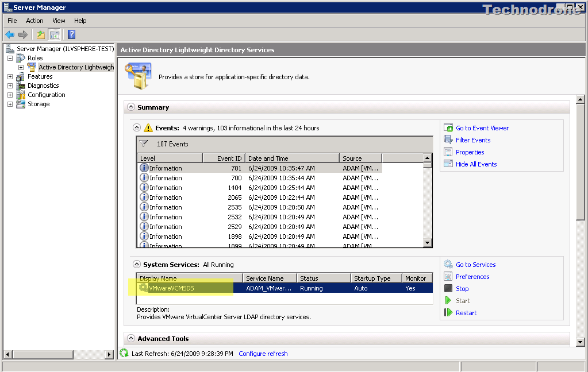Collapse the Summary section
Image resolution: width=588 pixels, height=372 pixels.
pos(131,107)
